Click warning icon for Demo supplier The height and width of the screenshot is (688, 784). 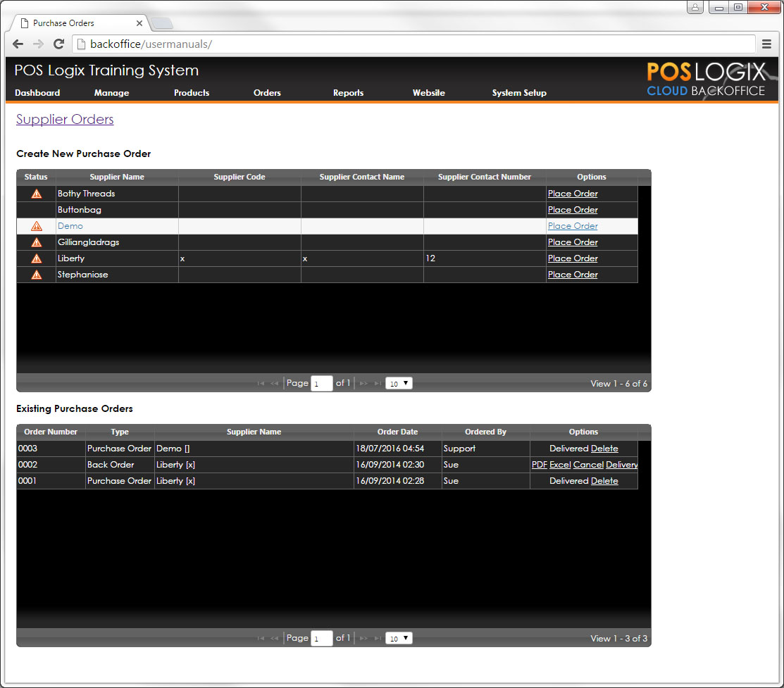coord(37,227)
